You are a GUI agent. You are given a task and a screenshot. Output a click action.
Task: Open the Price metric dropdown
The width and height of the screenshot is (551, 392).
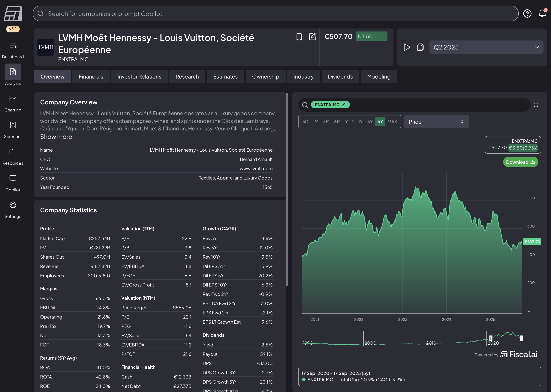pos(436,122)
